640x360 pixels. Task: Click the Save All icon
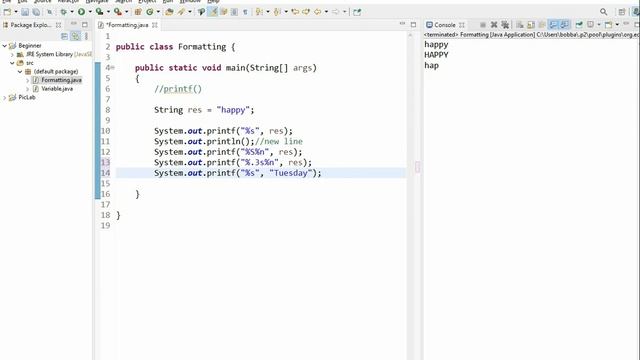pos(36,12)
